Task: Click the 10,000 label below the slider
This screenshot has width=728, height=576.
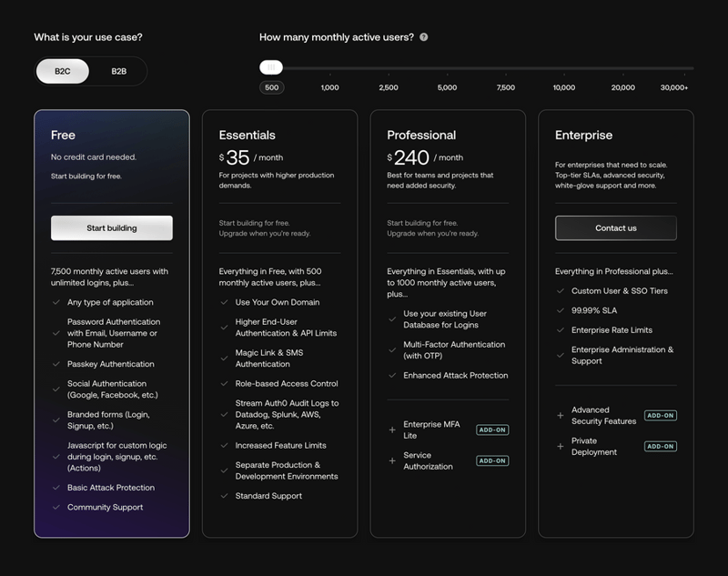Action: click(564, 88)
